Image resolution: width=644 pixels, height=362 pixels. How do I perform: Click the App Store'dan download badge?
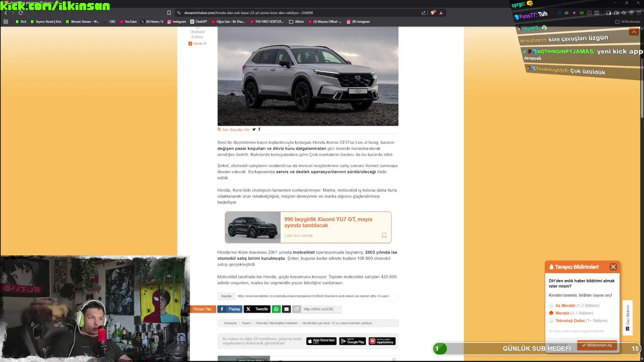[x=321, y=341]
